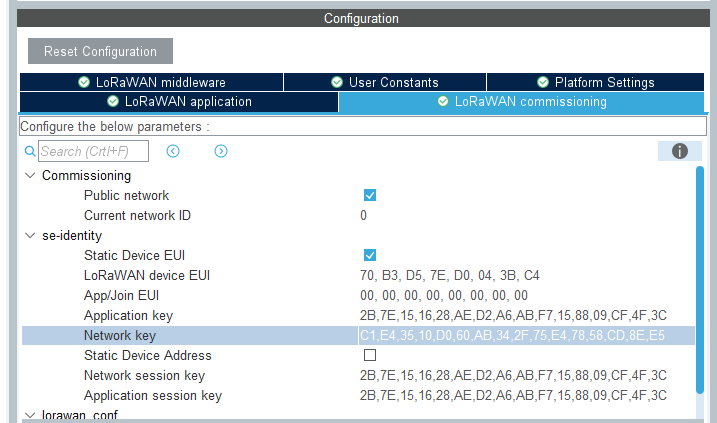Viewport: 717px width, 423px height.
Task: Click the App/Join EUI value of zeros
Action: pos(444,295)
